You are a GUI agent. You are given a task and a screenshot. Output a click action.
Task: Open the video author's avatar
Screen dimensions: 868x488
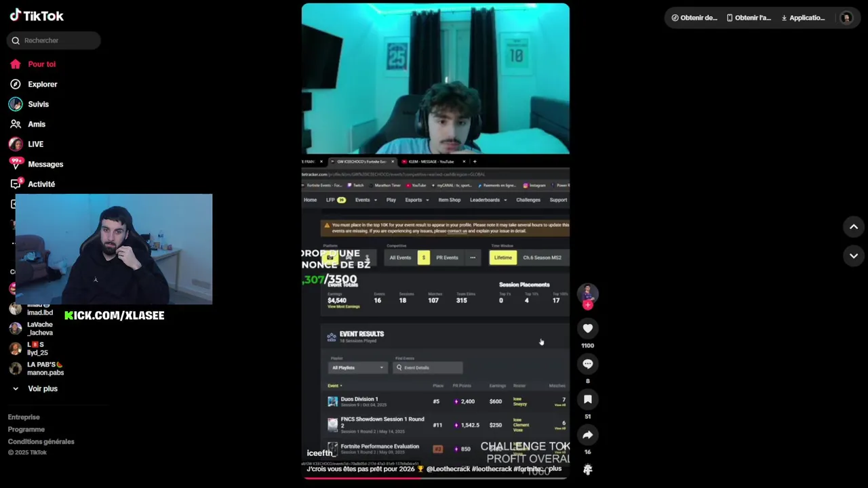pos(588,294)
